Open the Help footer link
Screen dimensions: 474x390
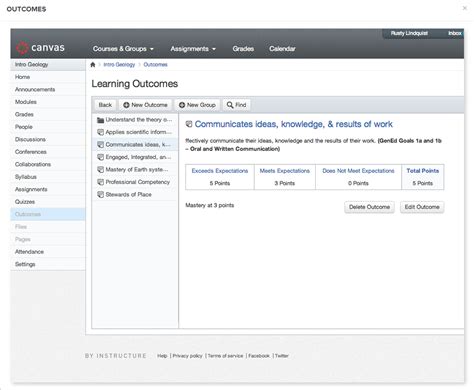click(162, 356)
